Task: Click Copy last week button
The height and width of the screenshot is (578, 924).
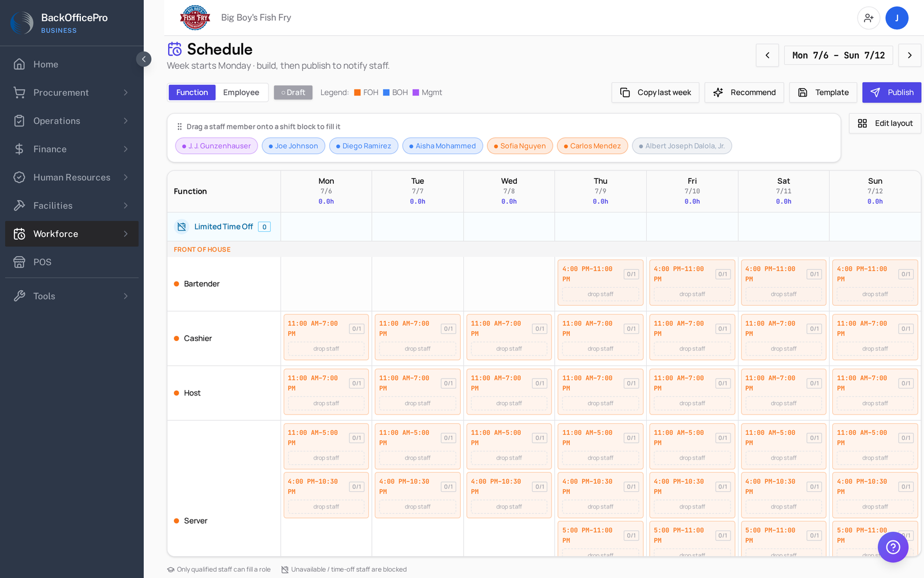Action: coord(655,92)
